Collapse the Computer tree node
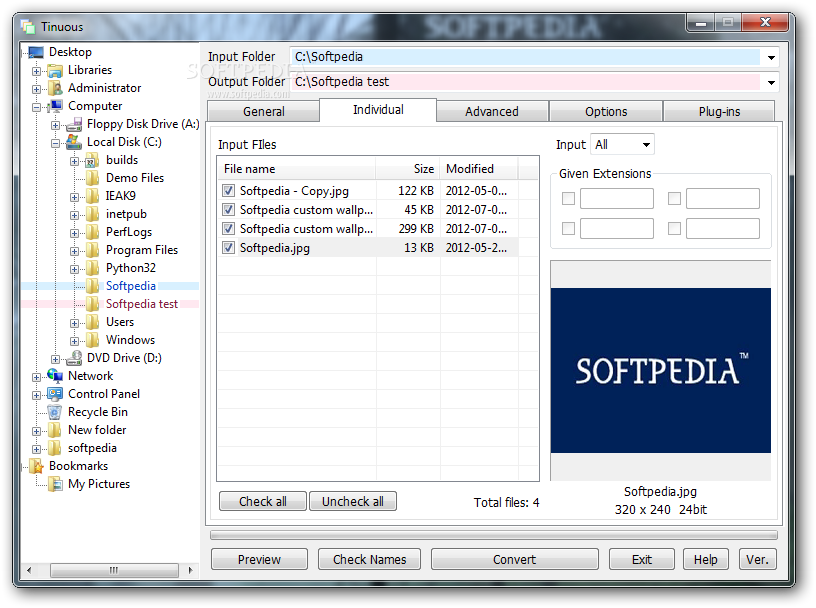The image size is (816, 608). (36, 107)
